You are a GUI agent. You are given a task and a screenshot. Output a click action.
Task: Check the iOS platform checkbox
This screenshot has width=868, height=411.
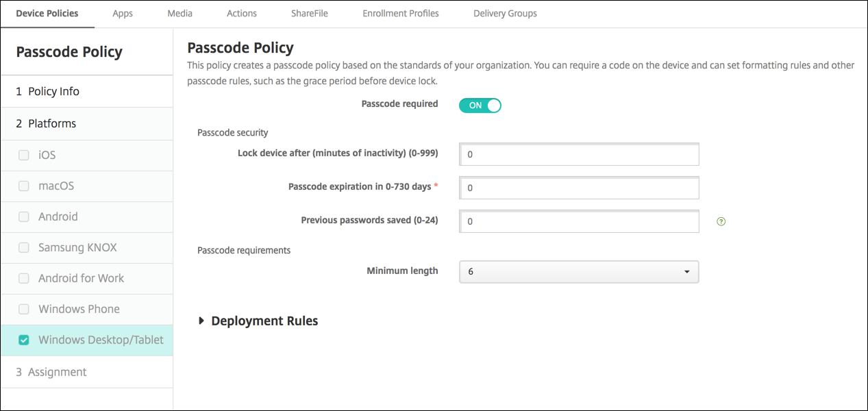click(24, 155)
